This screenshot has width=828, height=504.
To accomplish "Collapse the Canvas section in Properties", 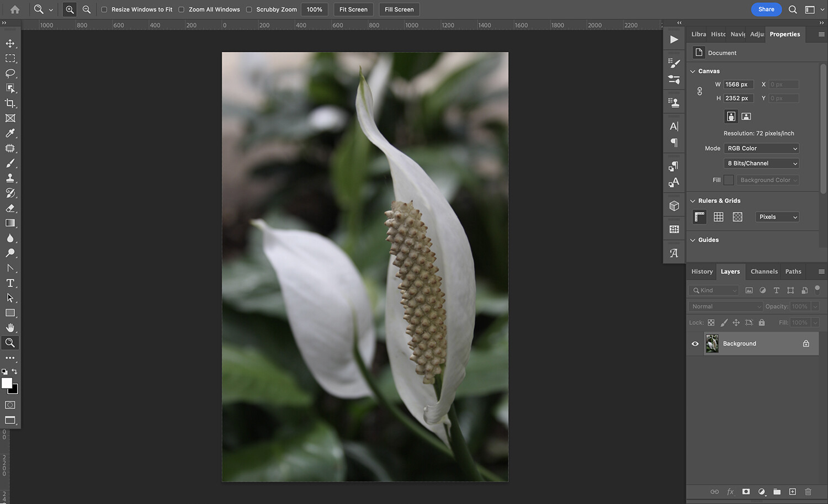I will tap(693, 71).
